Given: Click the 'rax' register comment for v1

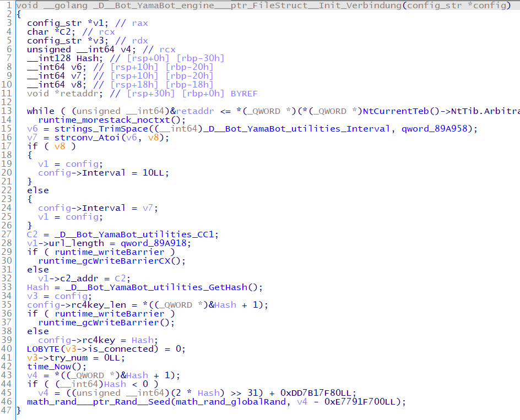Looking at the screenshot, I should tap(139, 23).
